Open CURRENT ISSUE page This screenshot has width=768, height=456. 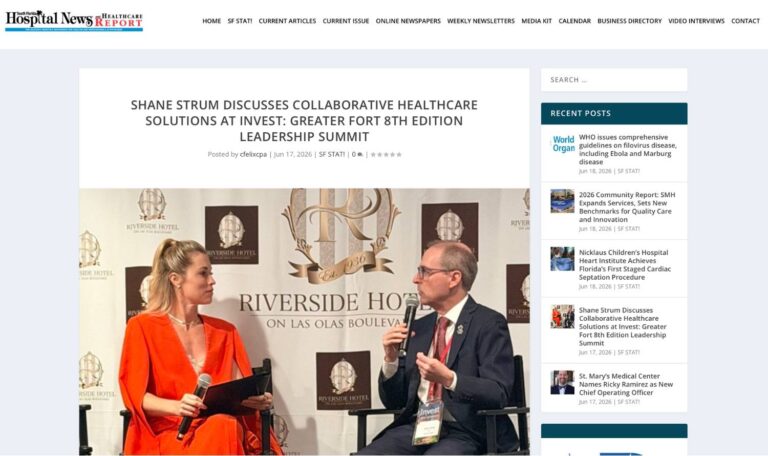point(346,21)
